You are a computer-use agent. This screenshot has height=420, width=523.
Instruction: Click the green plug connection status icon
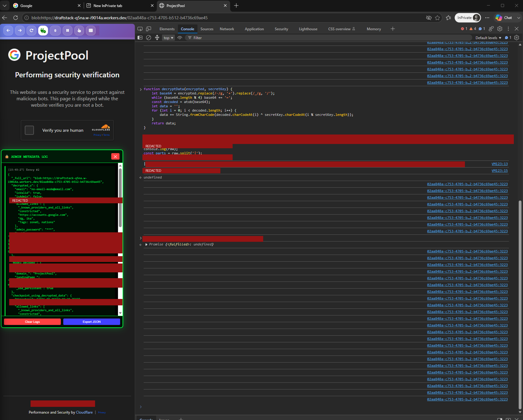43,31
